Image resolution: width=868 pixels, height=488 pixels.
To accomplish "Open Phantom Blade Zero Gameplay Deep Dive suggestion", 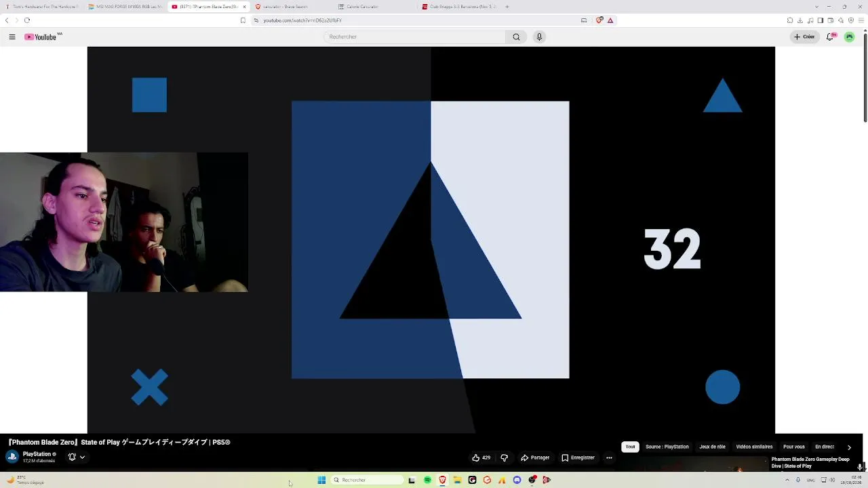I will tap(810, 462).
